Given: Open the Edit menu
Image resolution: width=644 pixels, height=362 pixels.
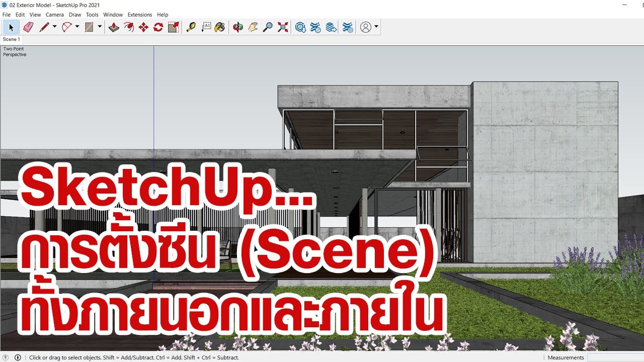Looking at the screenshot, I should (x=20, y=15).
